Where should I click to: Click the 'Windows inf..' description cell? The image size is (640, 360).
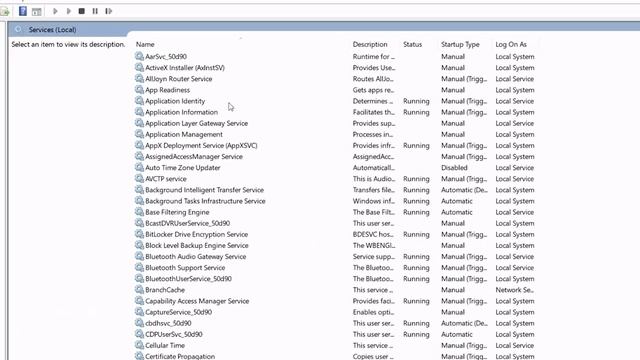373,201
